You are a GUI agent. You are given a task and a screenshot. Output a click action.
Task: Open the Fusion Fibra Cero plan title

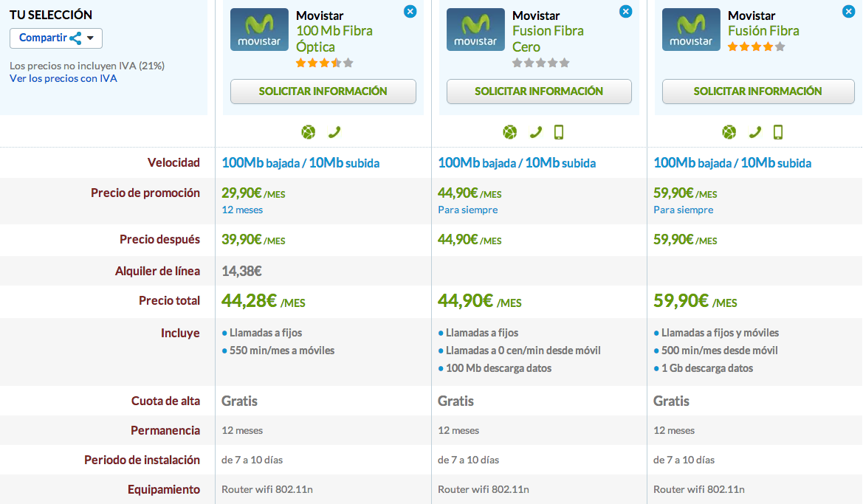pyautogui.click(x=548, y=38)
